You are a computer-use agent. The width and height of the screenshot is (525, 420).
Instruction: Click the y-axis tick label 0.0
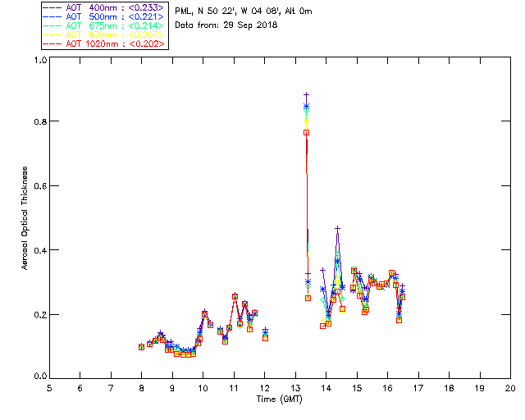(40, 376)
